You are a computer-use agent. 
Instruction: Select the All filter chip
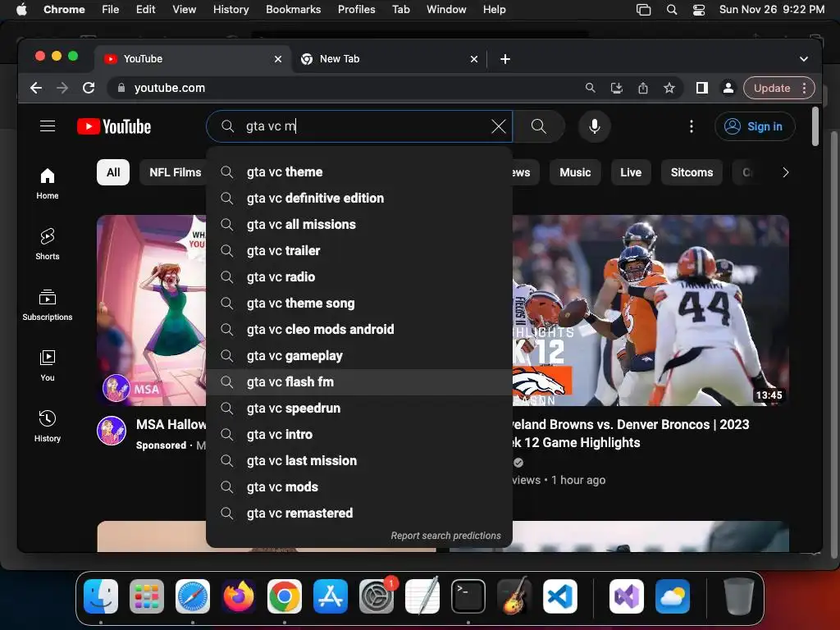tap(113, 172)
